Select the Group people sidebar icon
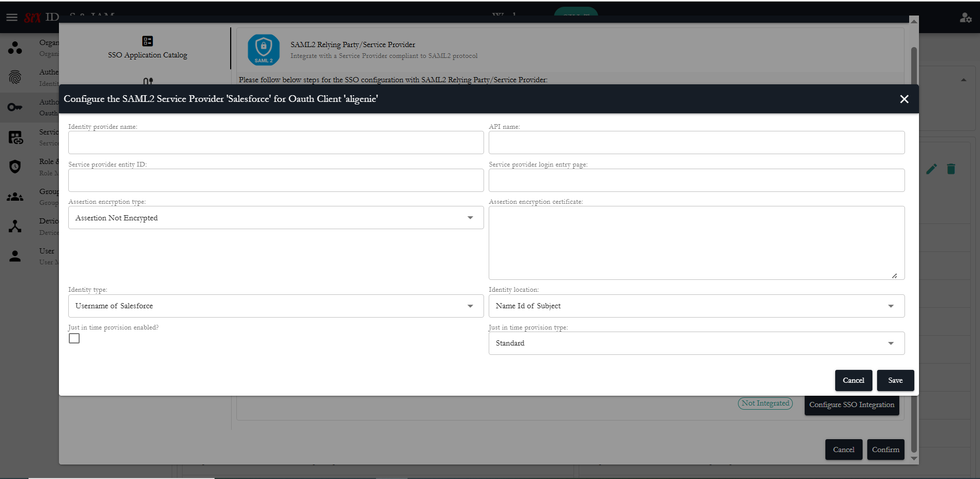 coord(15,197)
